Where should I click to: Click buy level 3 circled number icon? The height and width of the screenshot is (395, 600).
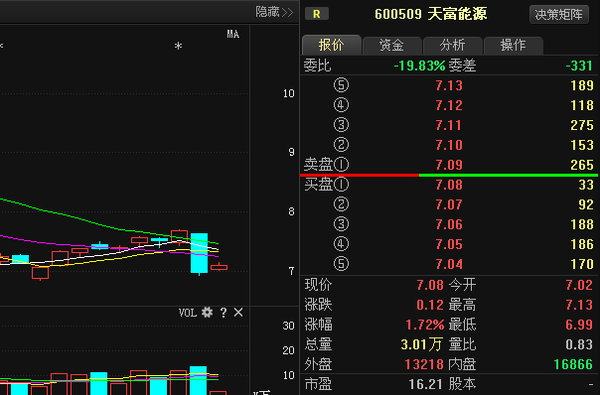341,224
